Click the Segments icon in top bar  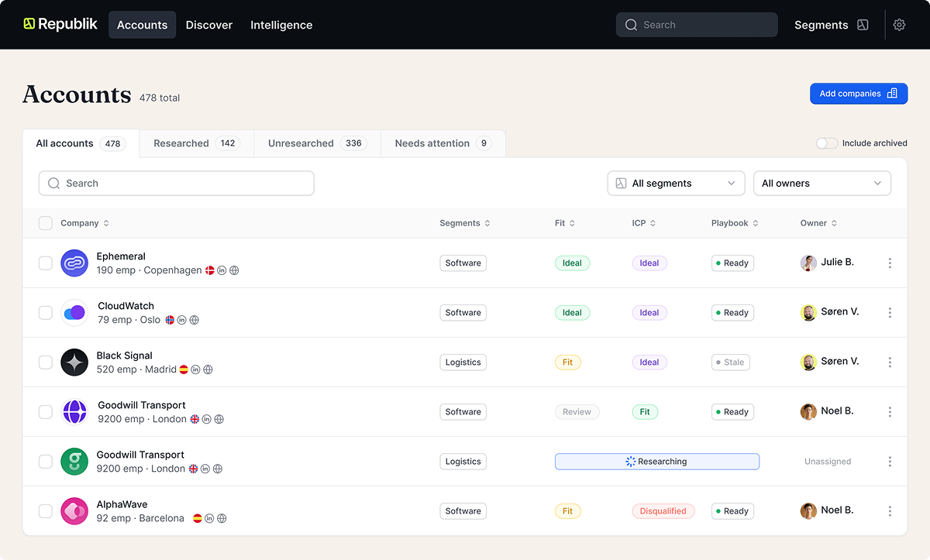click(863, 25)
